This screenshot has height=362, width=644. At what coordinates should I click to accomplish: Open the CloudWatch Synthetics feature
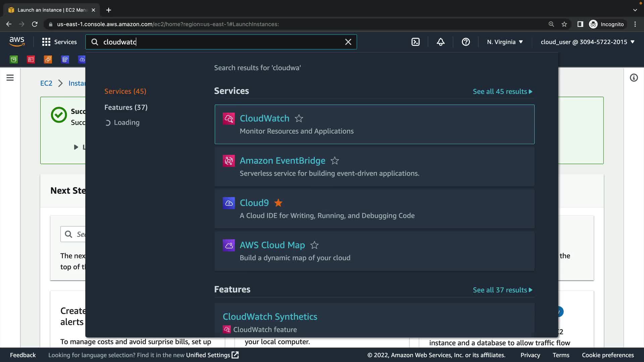(270, 316)
